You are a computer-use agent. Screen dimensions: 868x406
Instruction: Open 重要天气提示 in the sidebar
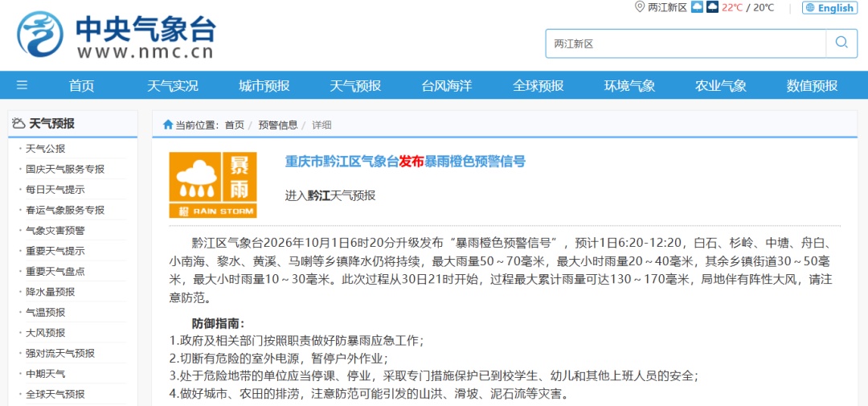tap(55, 251)
